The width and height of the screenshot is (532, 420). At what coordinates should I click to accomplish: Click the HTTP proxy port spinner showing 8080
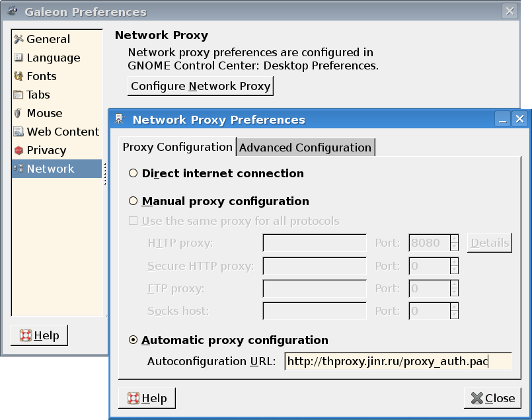click(434, 243)
